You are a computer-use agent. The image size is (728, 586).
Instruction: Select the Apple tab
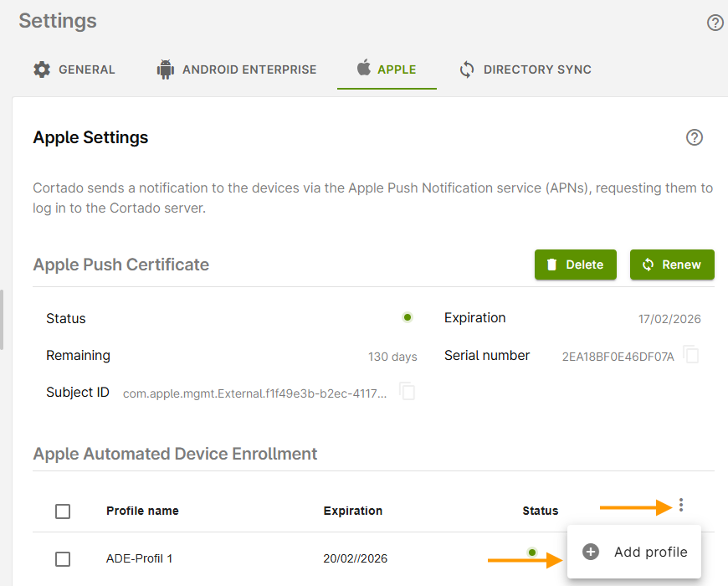click(x=387, y=69)
